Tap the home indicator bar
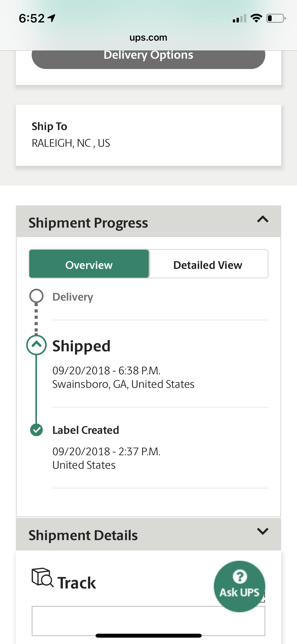The image size is (297, 644). 148,636
